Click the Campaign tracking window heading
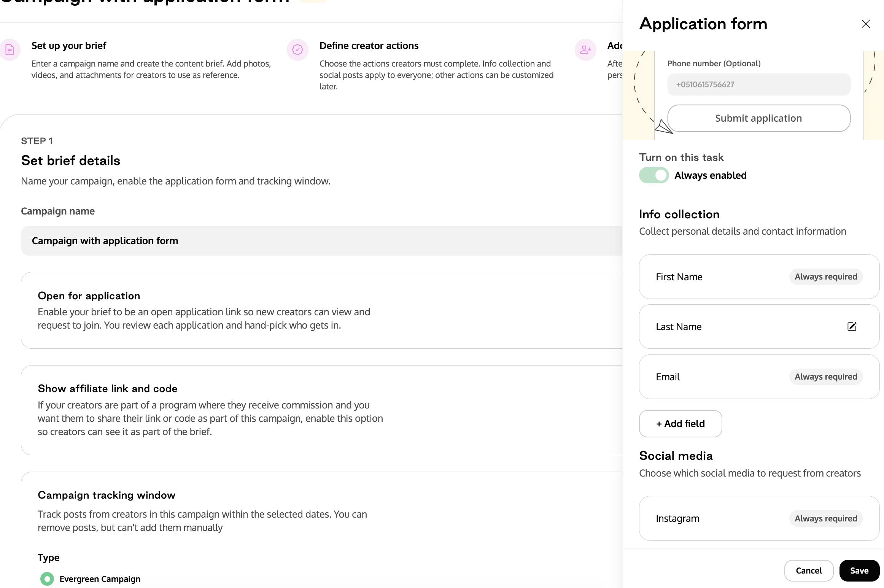The width and height of the screenshot is (884, 588). [107, 495]
